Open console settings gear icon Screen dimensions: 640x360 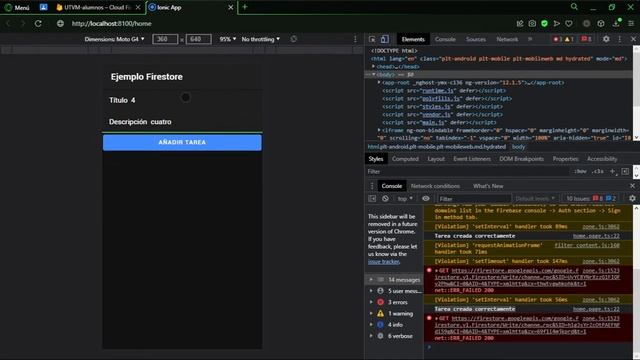click(632, 198)
